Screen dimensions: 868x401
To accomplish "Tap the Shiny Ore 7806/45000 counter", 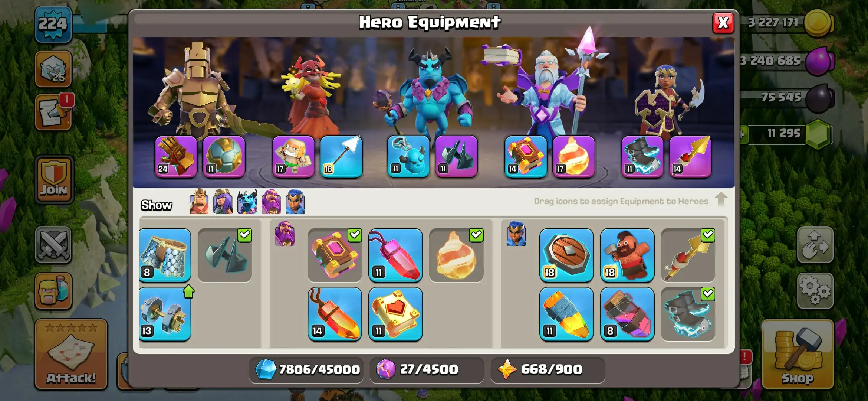I will [x=307, y=369].
